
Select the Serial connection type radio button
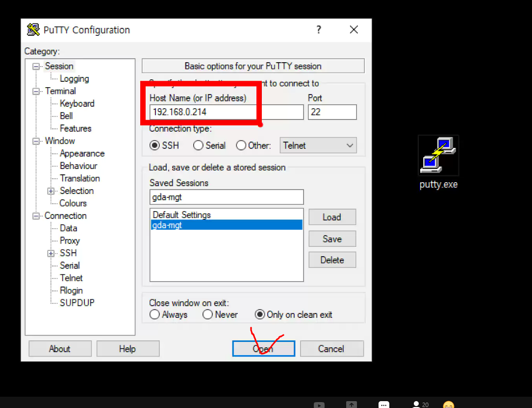pos(198,145)
